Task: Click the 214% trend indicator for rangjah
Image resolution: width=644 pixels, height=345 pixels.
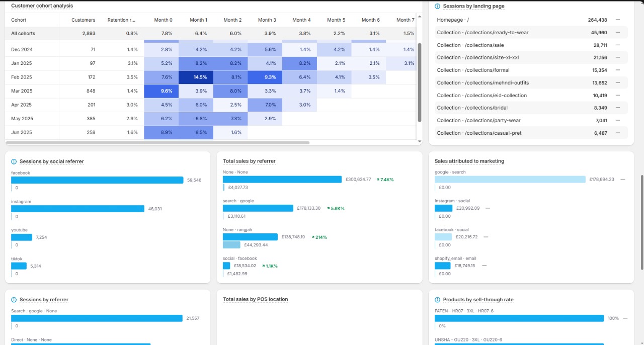Action: click(x=319, y=237)
